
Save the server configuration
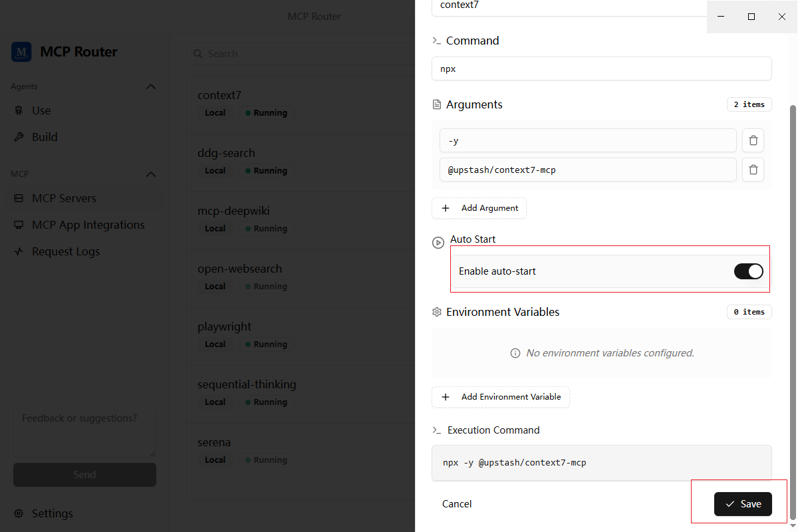(x=743, y=504)
